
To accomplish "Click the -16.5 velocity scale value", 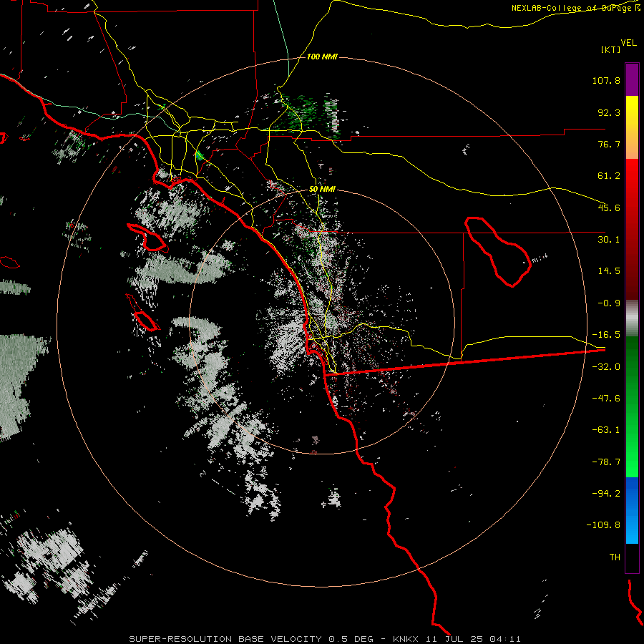I will [x=606, y=335].
